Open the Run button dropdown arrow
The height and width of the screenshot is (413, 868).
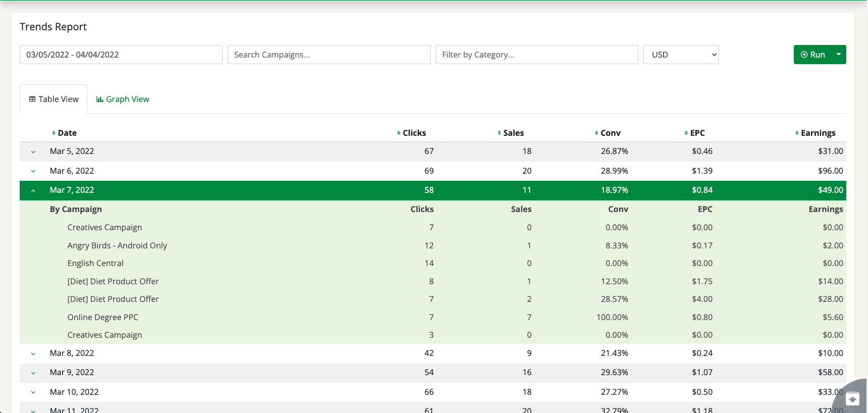click(839, 55)
